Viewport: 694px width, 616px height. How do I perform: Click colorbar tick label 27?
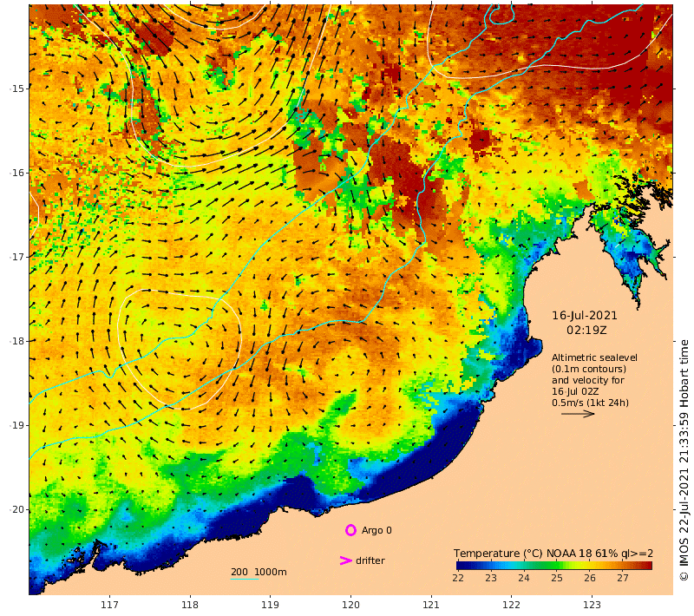[623, 578]
